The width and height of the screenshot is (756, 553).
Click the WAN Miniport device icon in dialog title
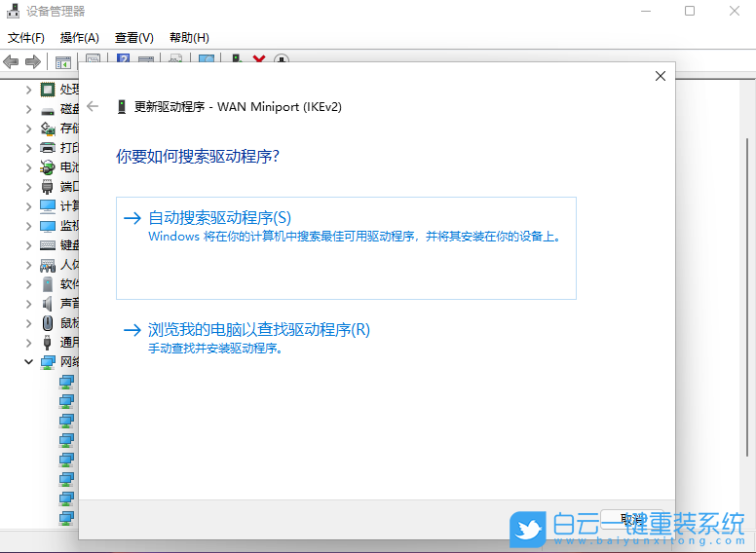[122, 106]
